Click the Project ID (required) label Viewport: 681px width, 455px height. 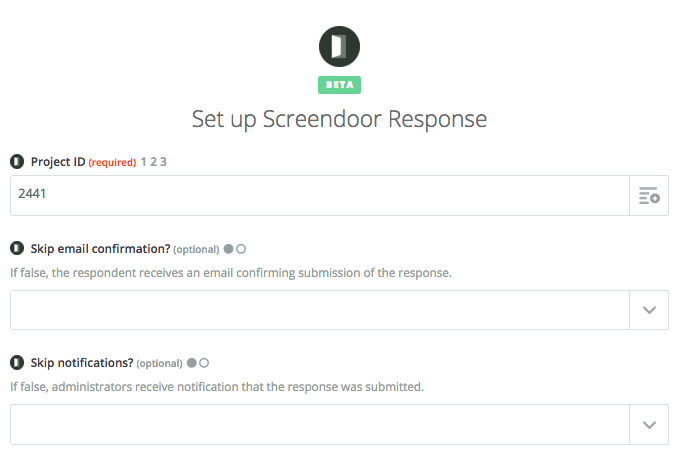click(83, 162)
